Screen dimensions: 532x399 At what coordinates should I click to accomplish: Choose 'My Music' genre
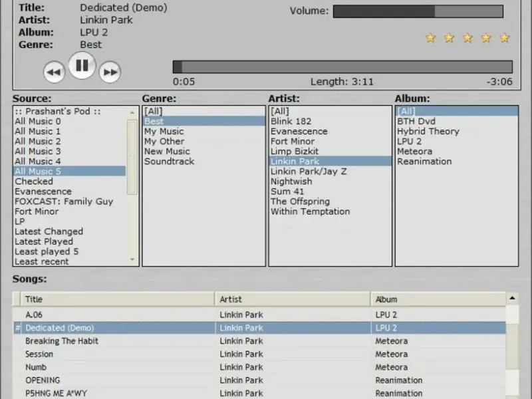(x=204, y=131)
